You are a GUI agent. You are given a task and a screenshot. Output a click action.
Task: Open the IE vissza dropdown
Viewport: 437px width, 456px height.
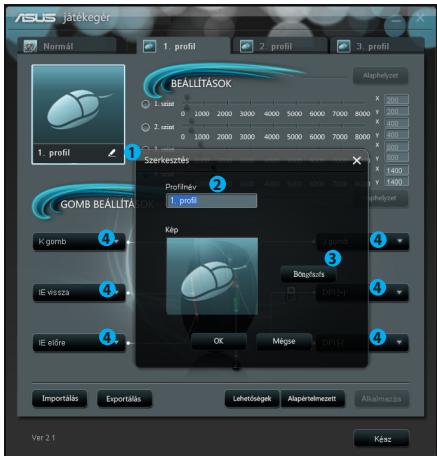click(79, 292)
